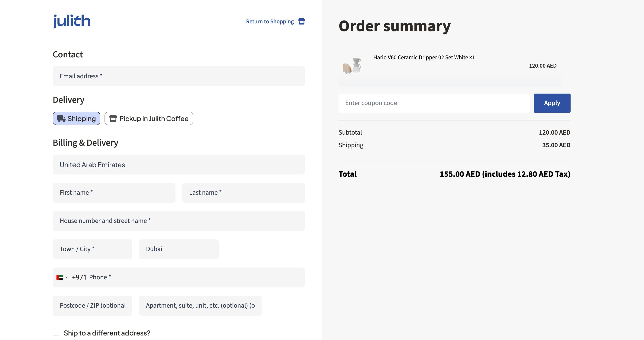Click the Return to Shopping link
Viewport: 644px width, 340px height.
click(270, 21)
